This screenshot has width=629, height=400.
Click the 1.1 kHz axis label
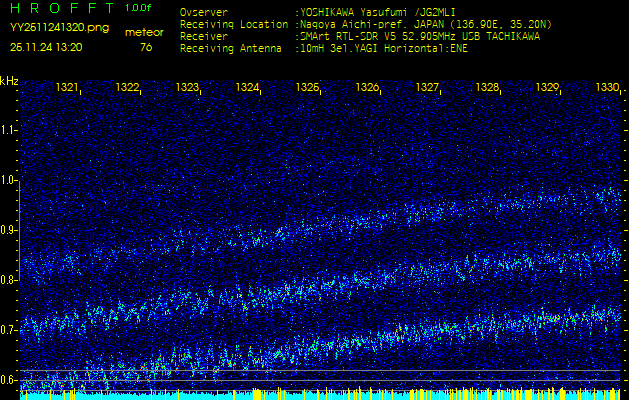tap(8, 130)
